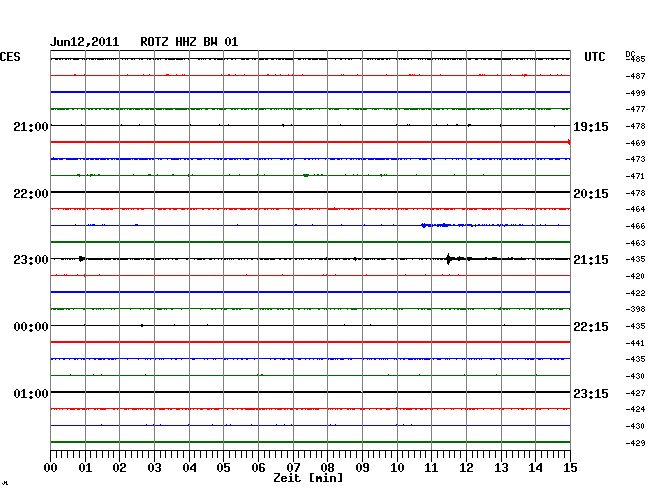Click the DC offset value -441

(x=635, y=343)
